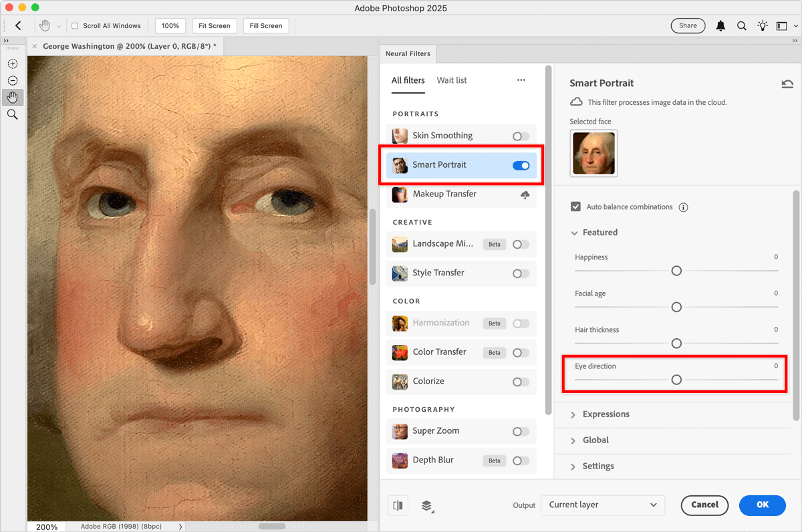Open notifications bell icon

(720, 25)
